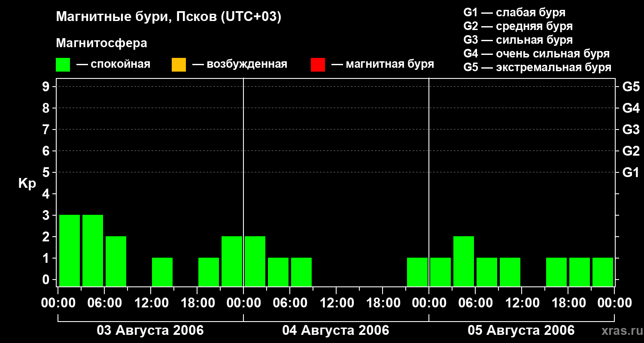This screenshot has width=644, height=343.
Task: Click the 00:00–03:00 Kp 2 bar on 04 Августа
Action: [255, 261]
